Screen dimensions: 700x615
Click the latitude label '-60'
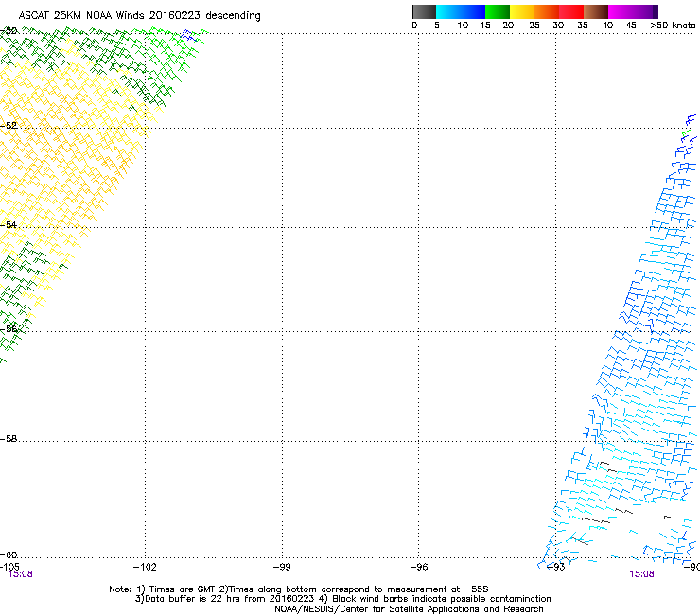pos(9,555)
